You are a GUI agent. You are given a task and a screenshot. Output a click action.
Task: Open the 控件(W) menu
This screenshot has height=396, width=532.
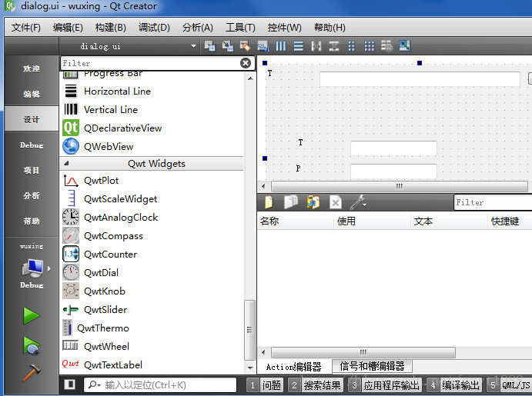tap(284, 28)
